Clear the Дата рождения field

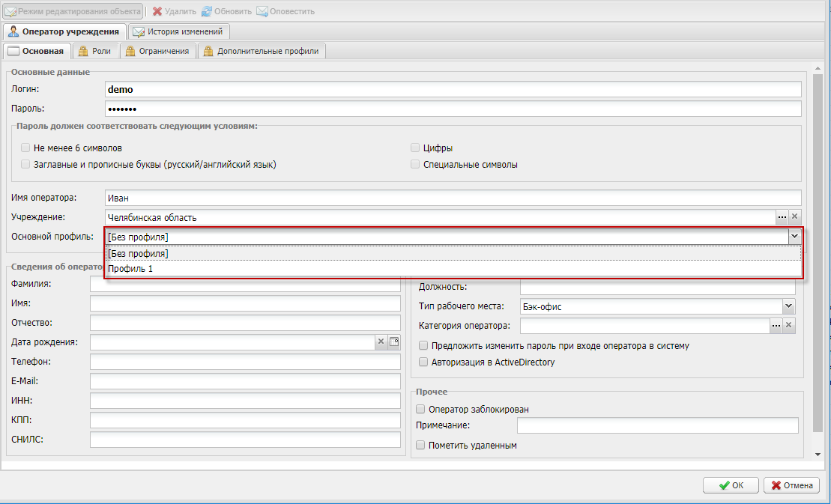click(x=381, y=342)
